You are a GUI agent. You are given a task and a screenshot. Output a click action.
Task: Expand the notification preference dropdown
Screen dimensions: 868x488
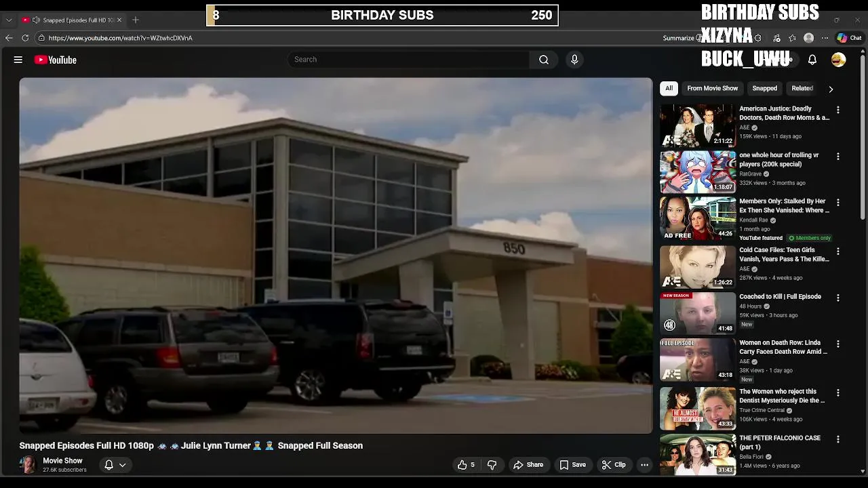[123, 465]
